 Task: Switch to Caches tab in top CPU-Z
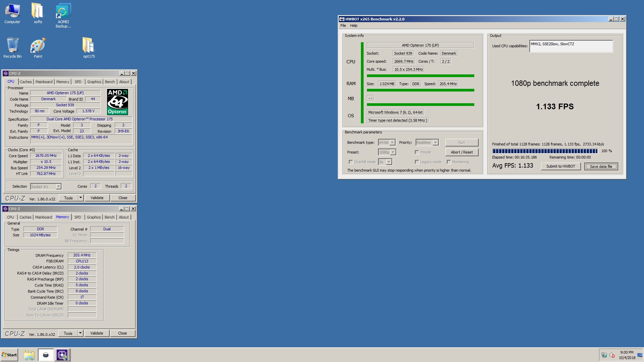[26, 82]
